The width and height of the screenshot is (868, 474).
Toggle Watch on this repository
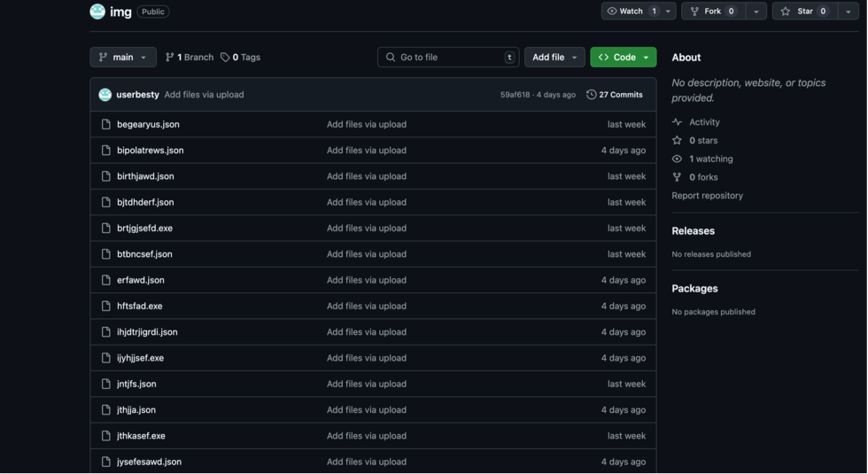click(x=630, y=12)
